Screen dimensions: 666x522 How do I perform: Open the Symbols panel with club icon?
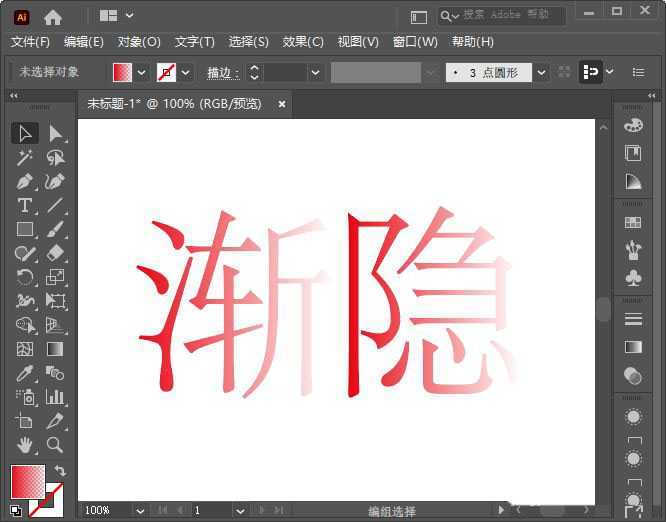click(x=632, y=277)
